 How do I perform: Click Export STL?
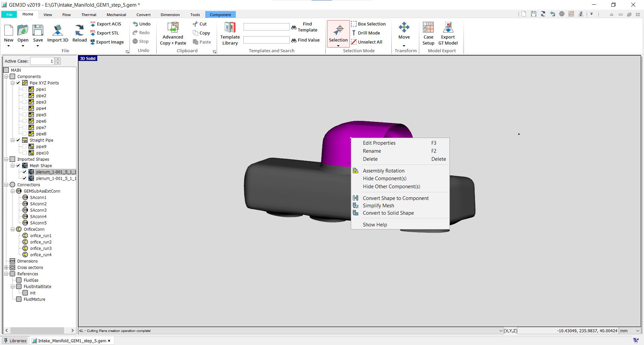[105, 33]
